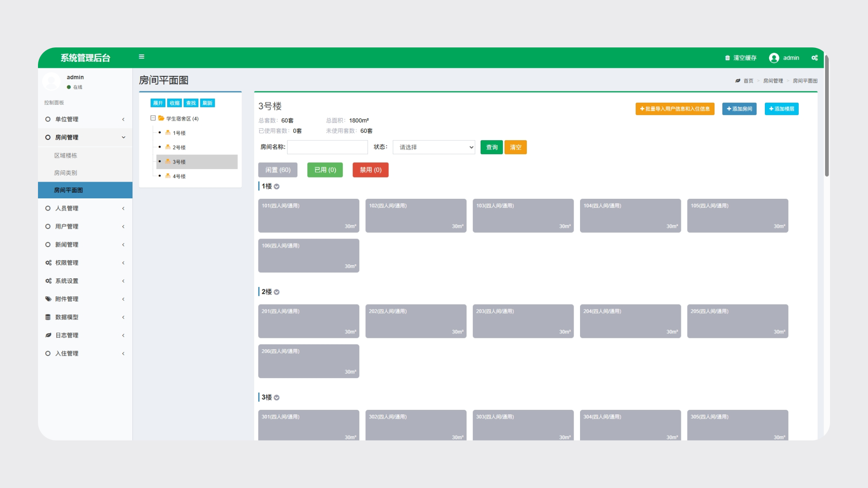The width and height of the screenshot is (868, 488).
Task: Click the hamburger sidebar toggle icon
Action: (142, 57)
